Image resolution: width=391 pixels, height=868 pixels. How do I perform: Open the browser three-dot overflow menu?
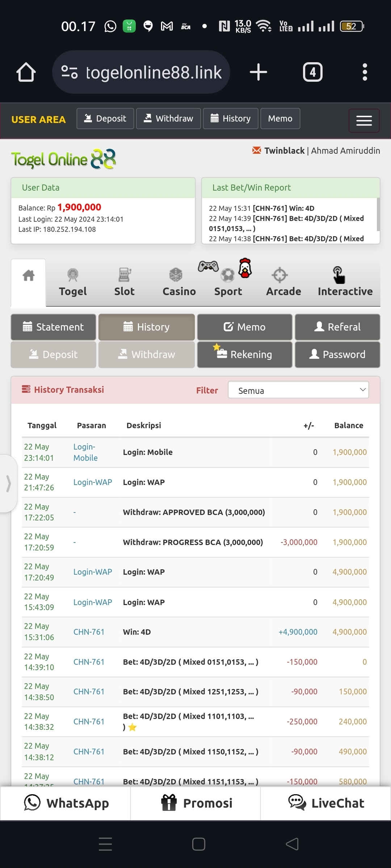[x=365, y=72]
